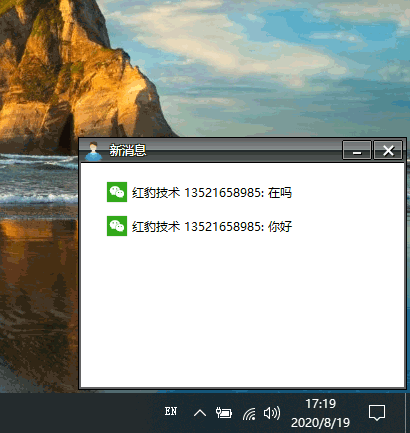Viewport: 410px width, 433px height.
Task: Expand the hidden tray icons chevron
Action: point(200,413)
